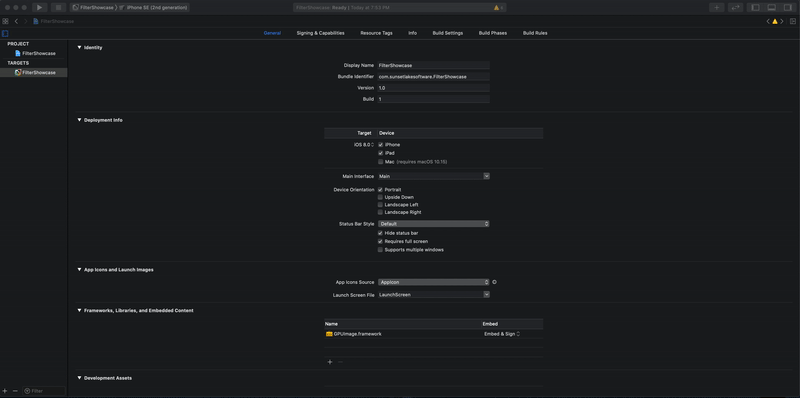800x398 pixels.
Task: Go forward with the right chevron in jump bar
Action: click(26, 21)
